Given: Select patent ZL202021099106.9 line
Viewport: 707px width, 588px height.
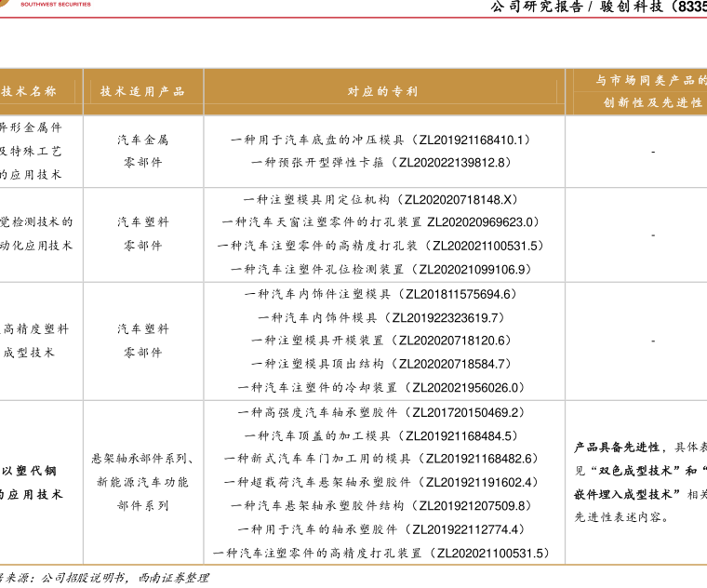Looking at the screenshot, I should click(381, 269).
